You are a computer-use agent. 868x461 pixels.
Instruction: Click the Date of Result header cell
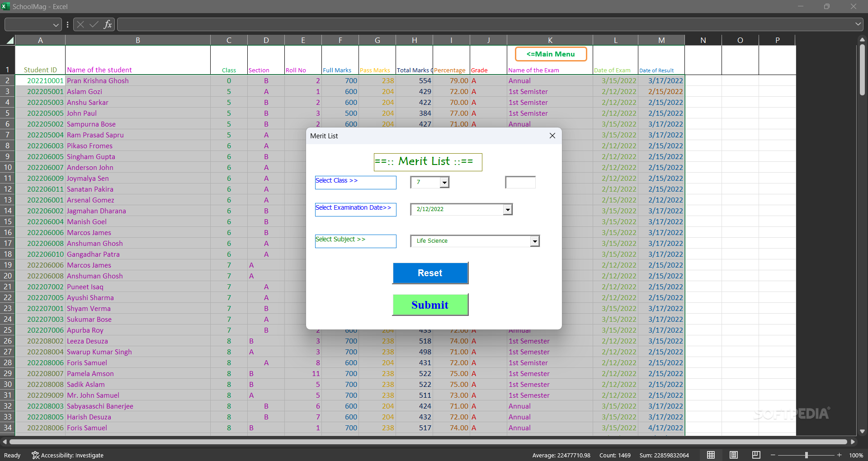point(661,60)
